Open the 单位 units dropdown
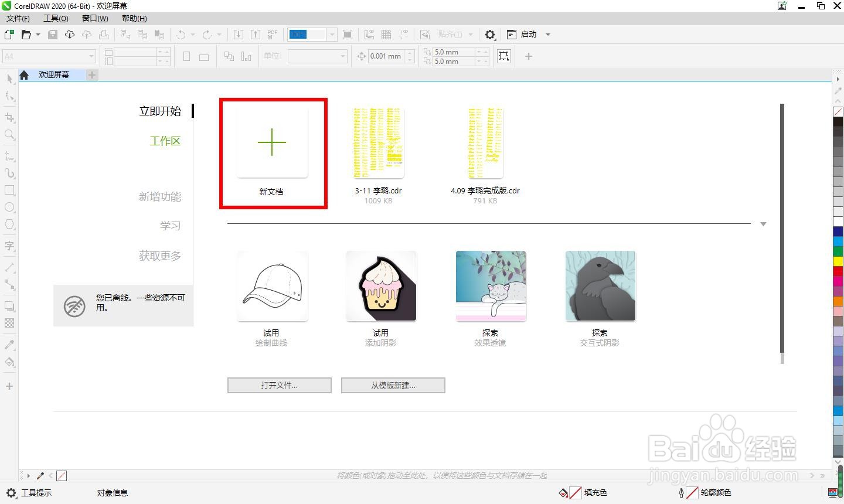The image size is (844, 504). click(x=343, y=56)
